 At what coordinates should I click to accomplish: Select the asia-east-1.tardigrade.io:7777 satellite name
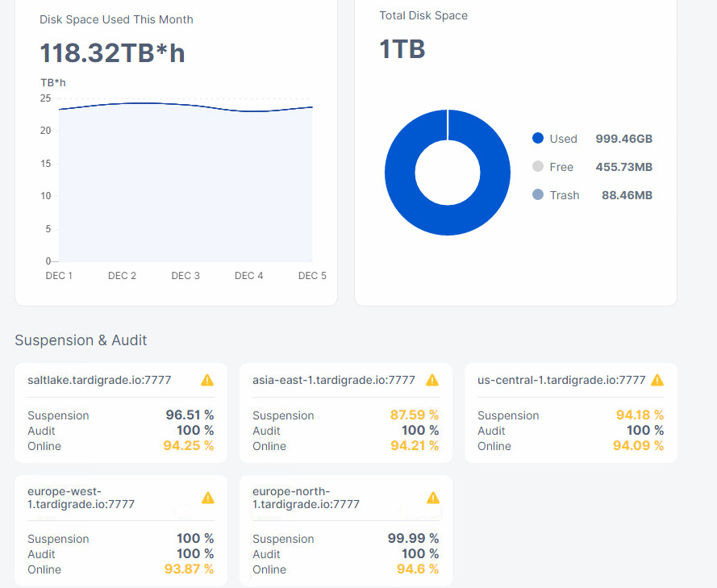click(334, 380)
